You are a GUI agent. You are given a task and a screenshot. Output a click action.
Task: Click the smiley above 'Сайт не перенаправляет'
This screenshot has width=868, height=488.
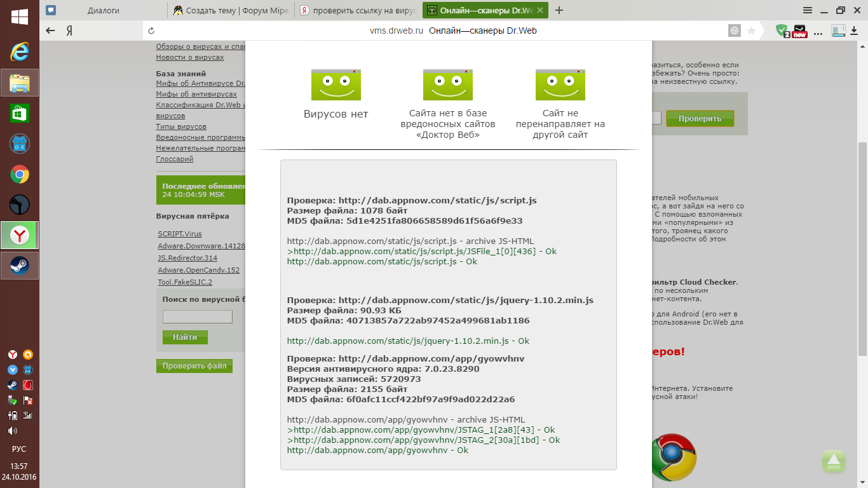(x=560, y=85)
